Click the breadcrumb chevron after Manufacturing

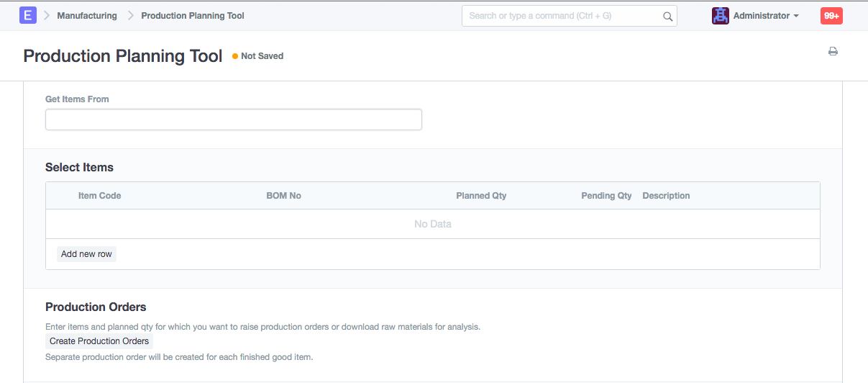tap(130, 15)
